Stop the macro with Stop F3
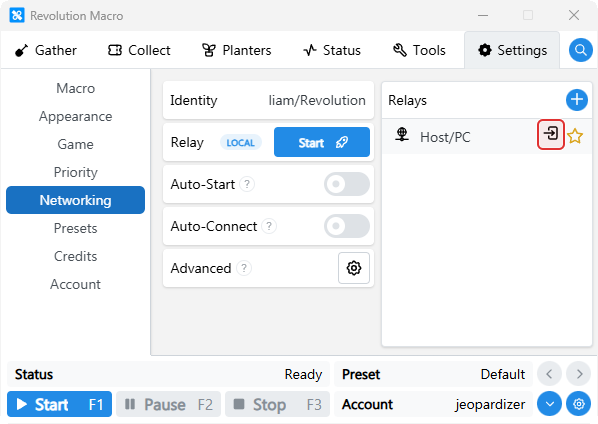Viewport: 598px width, 424px height. coord(277,404)
